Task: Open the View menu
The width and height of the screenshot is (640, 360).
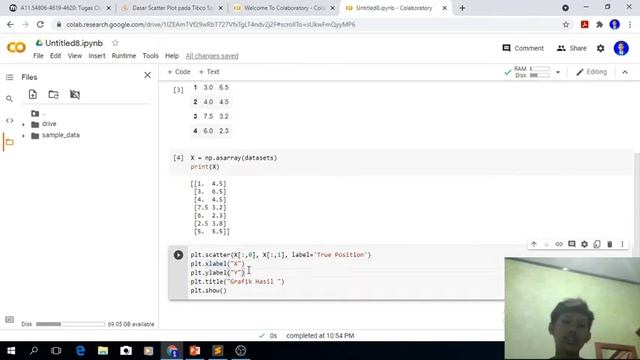Action: tap(75, 56)
